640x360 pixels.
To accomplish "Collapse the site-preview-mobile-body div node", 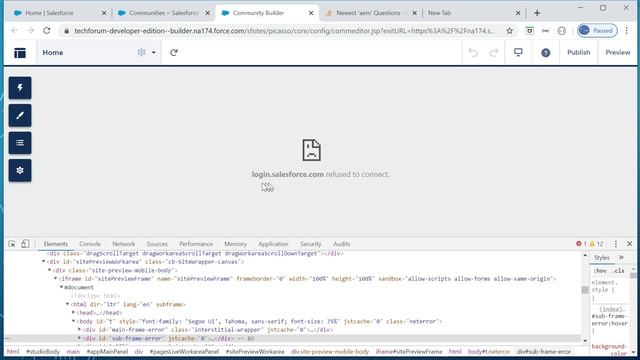I will click(49, 270).
